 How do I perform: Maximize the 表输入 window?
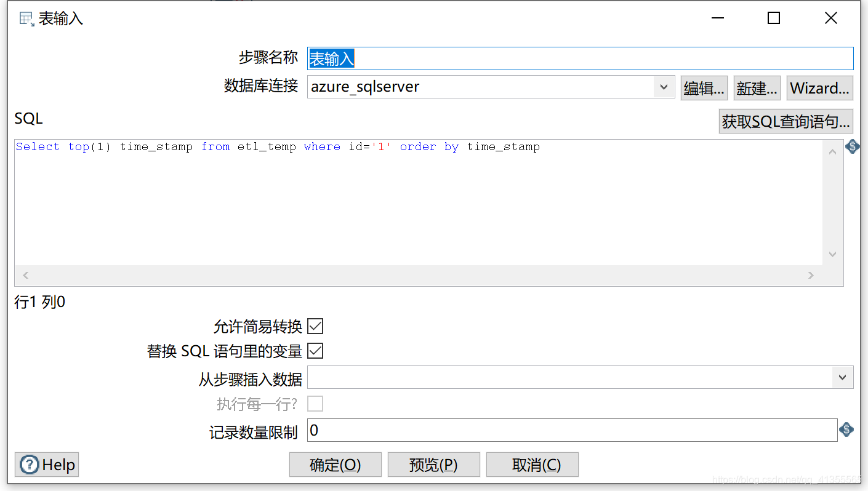tap(774, 18)
